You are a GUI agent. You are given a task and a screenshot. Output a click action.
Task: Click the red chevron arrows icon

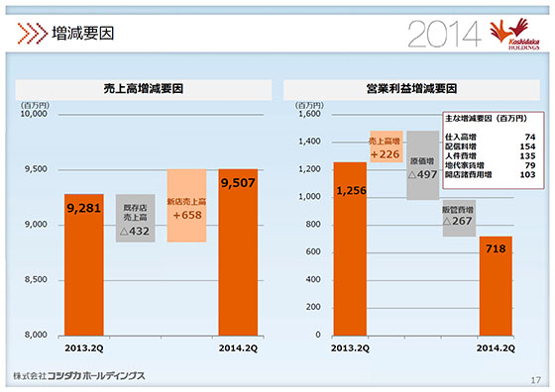(x=32, y=34)
